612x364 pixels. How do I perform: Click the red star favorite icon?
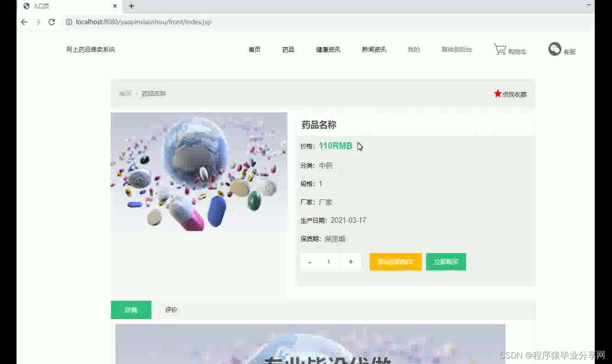coord(497,94)
